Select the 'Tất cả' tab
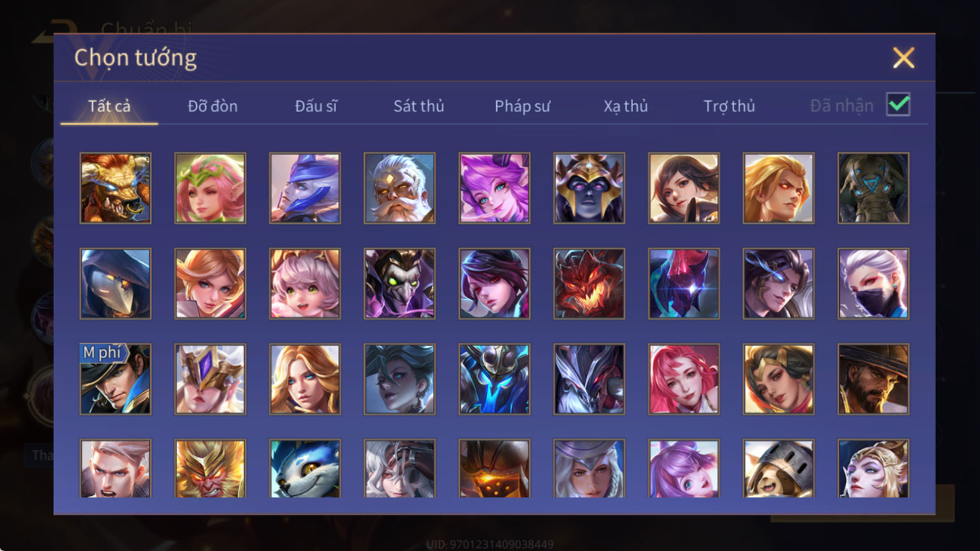 (x=109, y=106)
